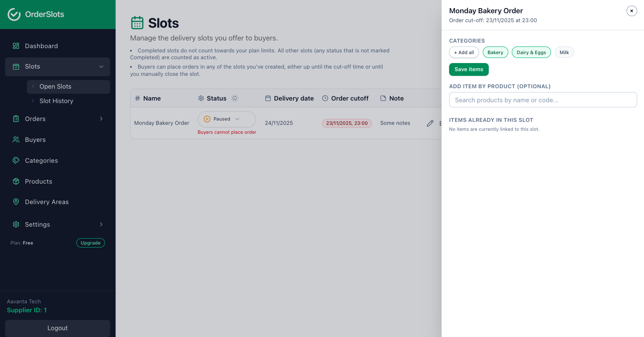Select the Orders icon in the sidebar

point(16,119)
